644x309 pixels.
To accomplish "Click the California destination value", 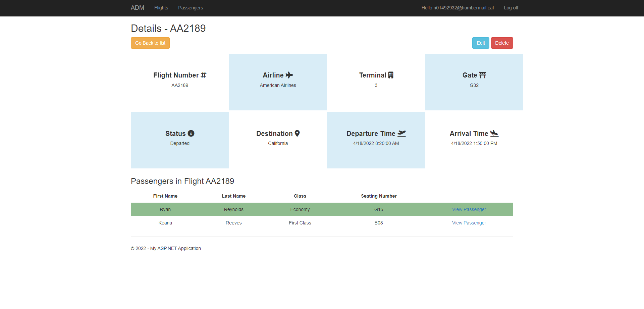I will tap(278, 143).
